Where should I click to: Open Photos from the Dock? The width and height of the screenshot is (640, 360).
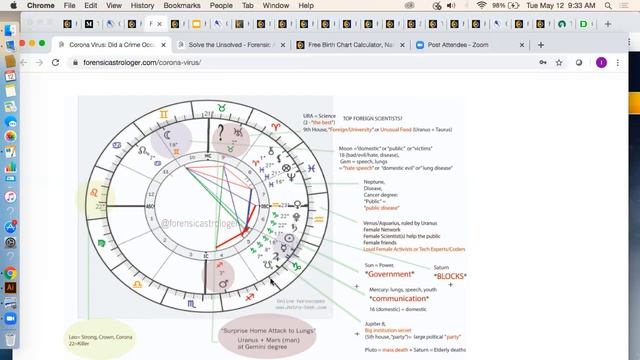coord(10,136)
